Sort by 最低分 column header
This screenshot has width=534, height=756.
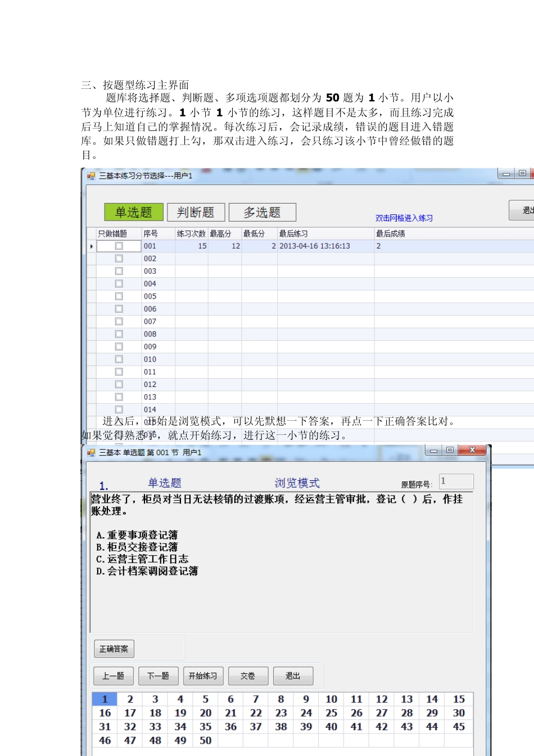(259, 233)
